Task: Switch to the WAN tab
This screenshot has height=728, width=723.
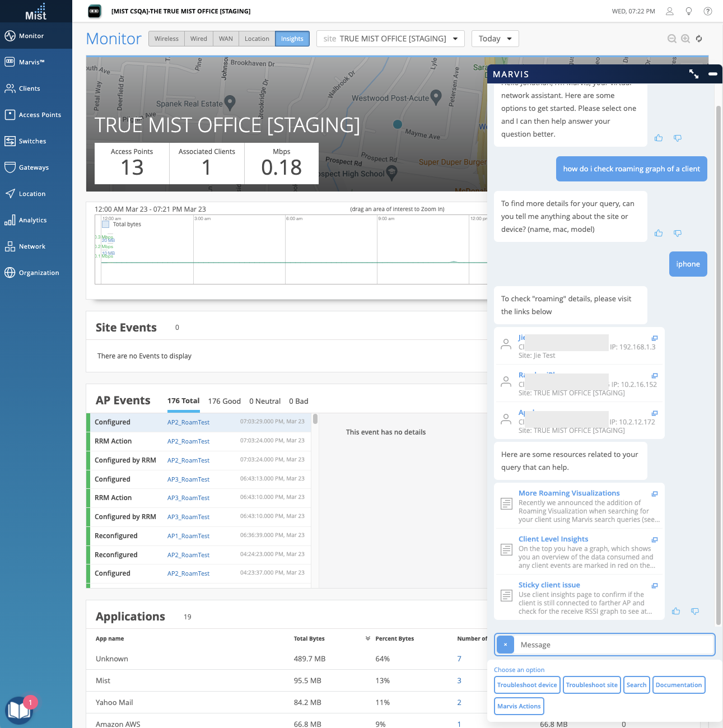Action: coord(226,39)
